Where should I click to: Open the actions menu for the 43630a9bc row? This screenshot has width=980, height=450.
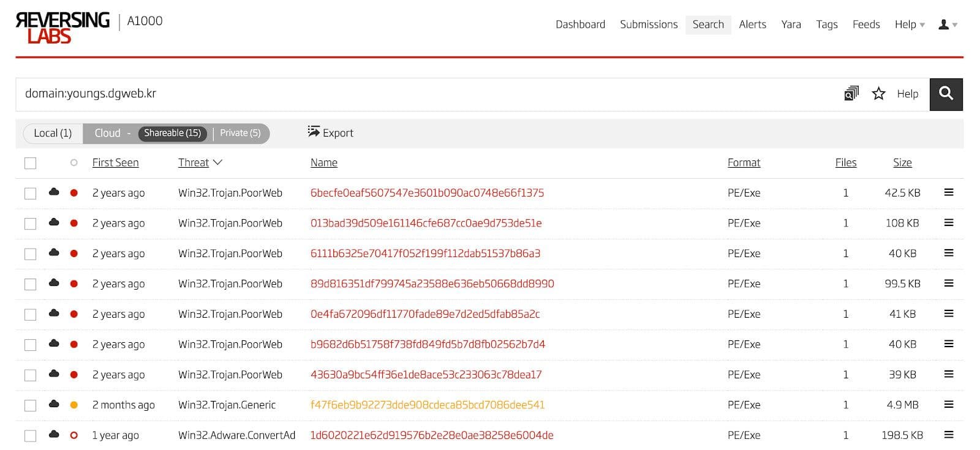click(949, 374)
